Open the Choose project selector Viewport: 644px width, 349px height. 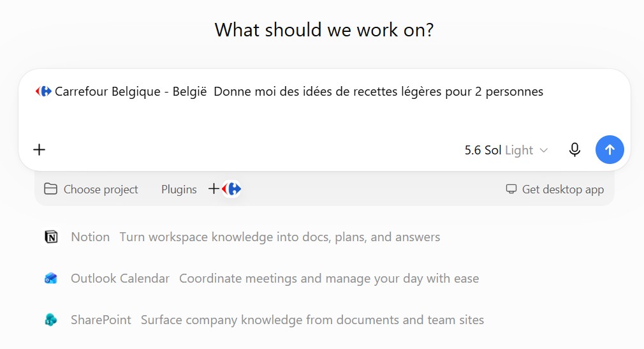(x=91, y=189)
